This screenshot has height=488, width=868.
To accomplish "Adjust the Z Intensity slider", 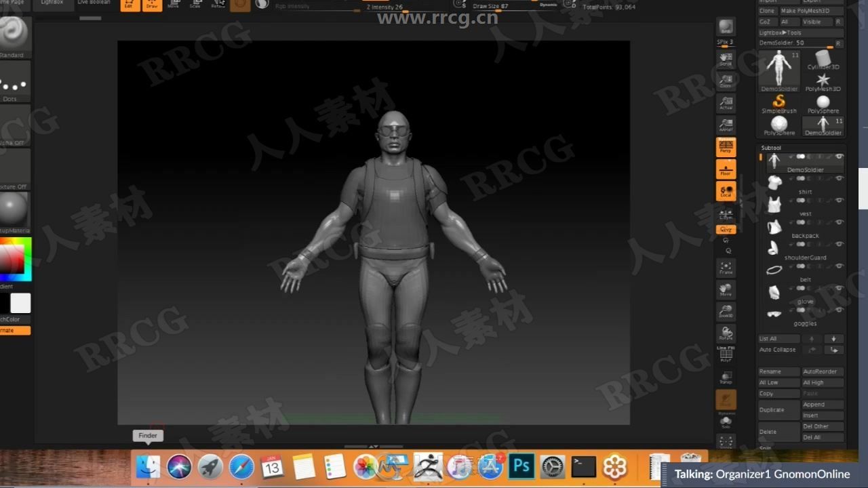I will point(406,7).
